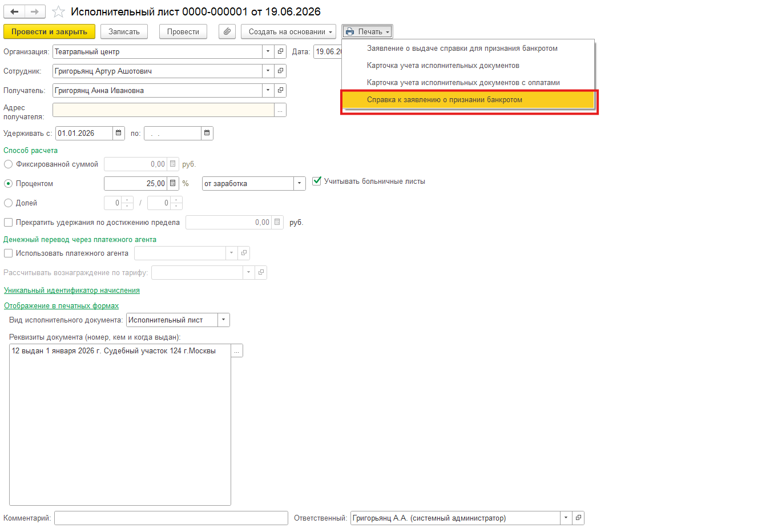Enable Использовать платежного агента checkbox
The height and width of the screenshot is (532, 782).
pos(9,253)
